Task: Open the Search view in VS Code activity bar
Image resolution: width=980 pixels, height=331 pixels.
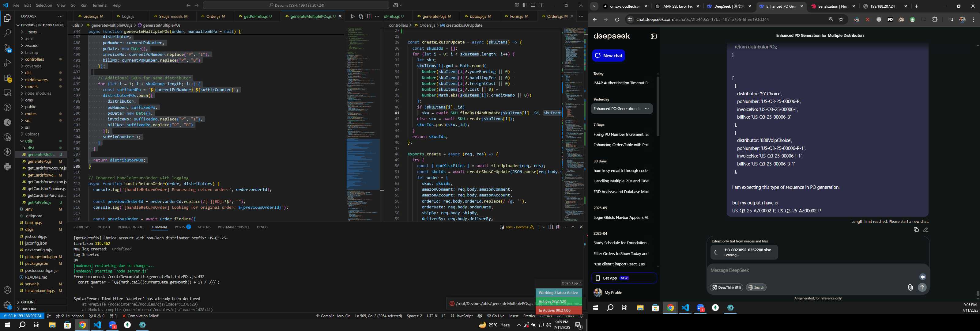Action: (x=7, y=33)
